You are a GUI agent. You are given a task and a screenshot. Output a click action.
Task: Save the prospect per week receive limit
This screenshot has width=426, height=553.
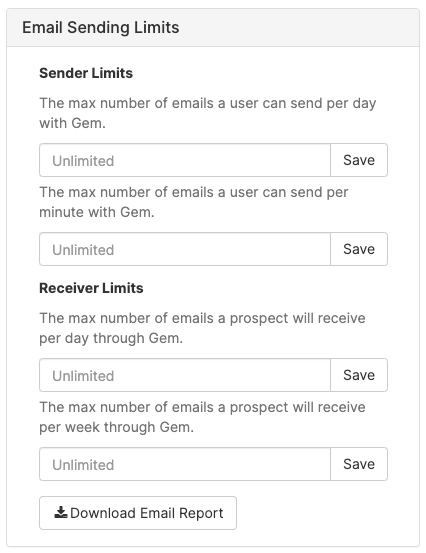click(359, 464)
